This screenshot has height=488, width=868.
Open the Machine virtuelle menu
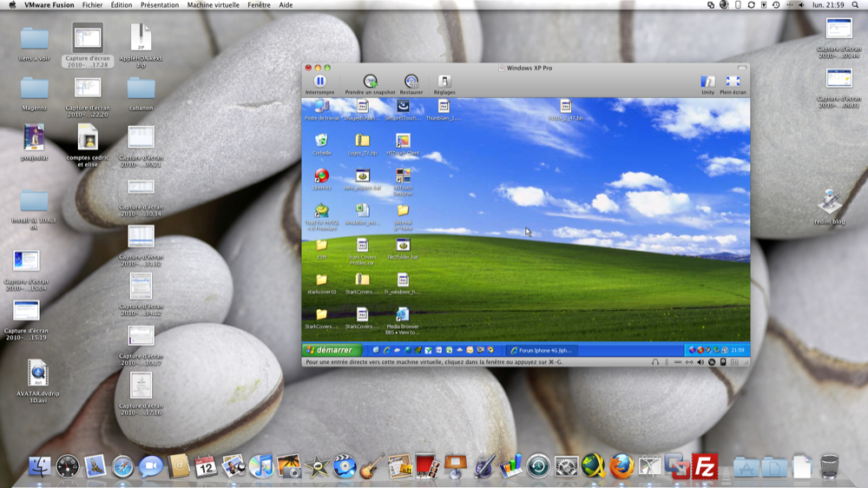pyautogui.click(x=214, y=5)
